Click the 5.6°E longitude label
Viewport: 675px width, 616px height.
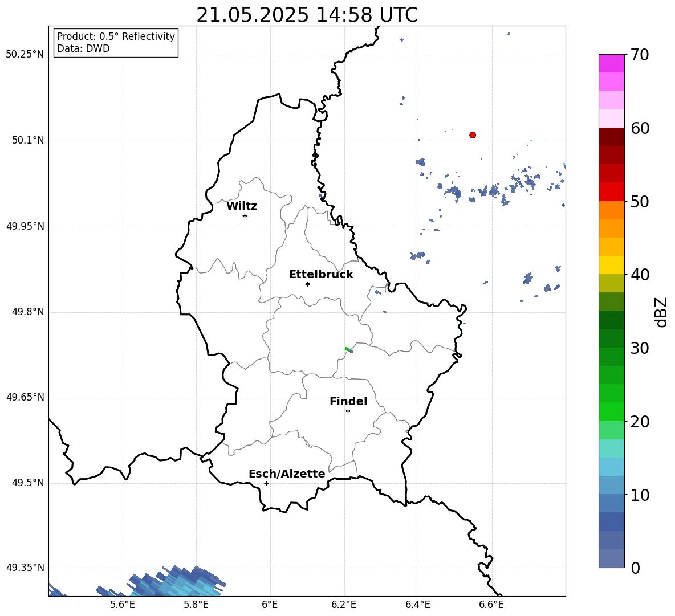click(123, 605)
